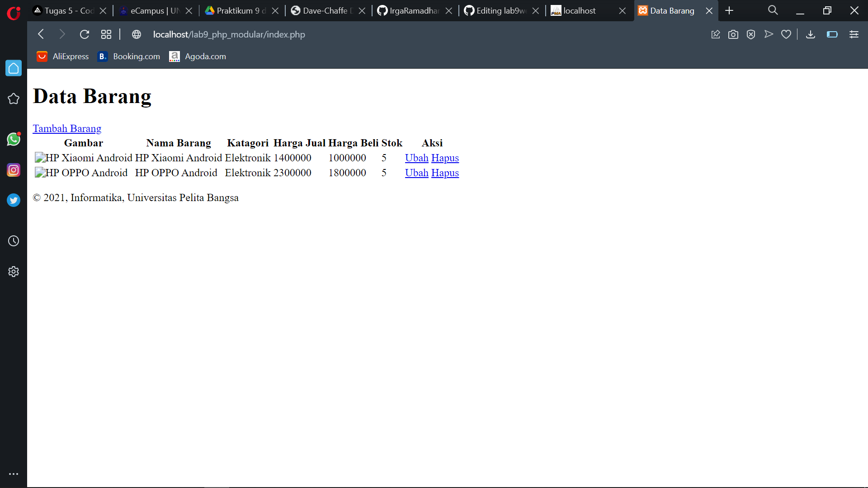
Task: Open browsing History from the sidebar
Action: (14, 241)
